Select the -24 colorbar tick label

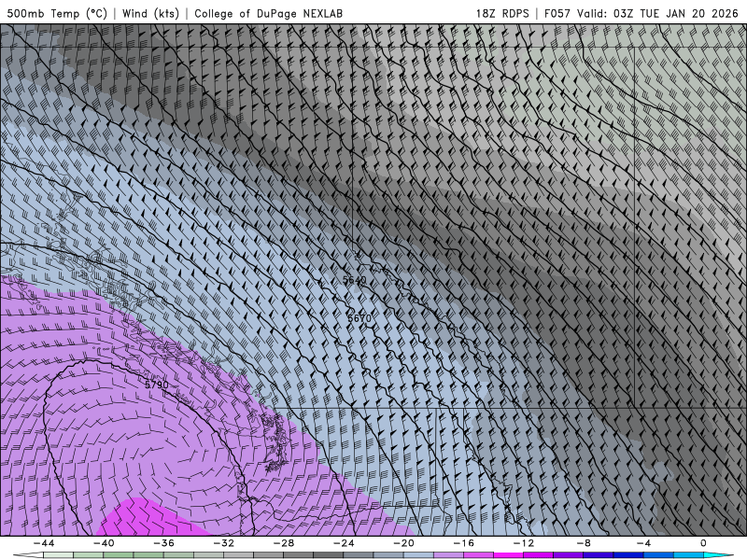click(x=344, y=543)
